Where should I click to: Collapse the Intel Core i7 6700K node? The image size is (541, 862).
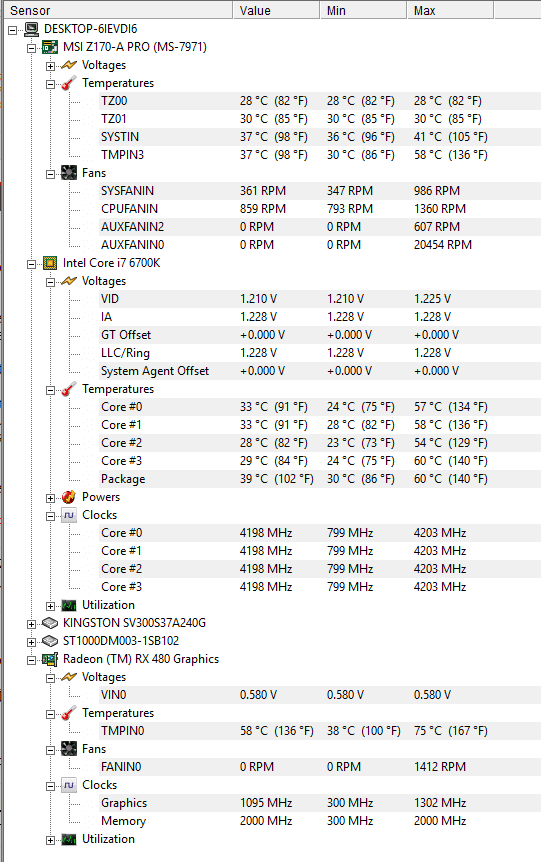click(x=31, y=264)
